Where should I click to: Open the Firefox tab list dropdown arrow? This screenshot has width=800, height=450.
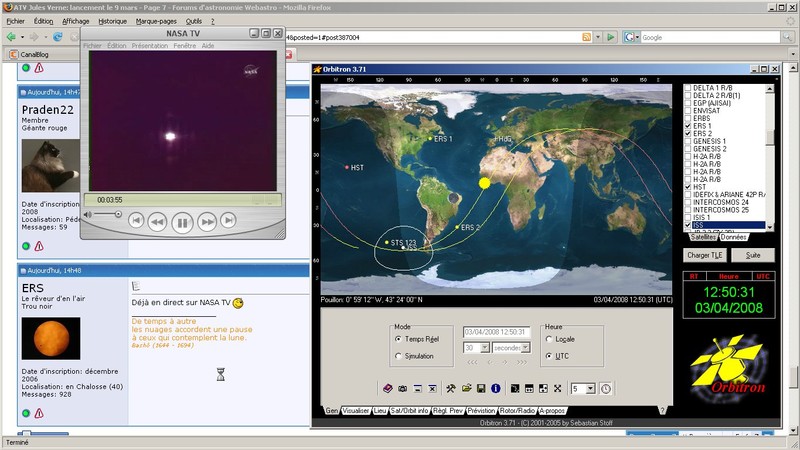pos(793,54)
